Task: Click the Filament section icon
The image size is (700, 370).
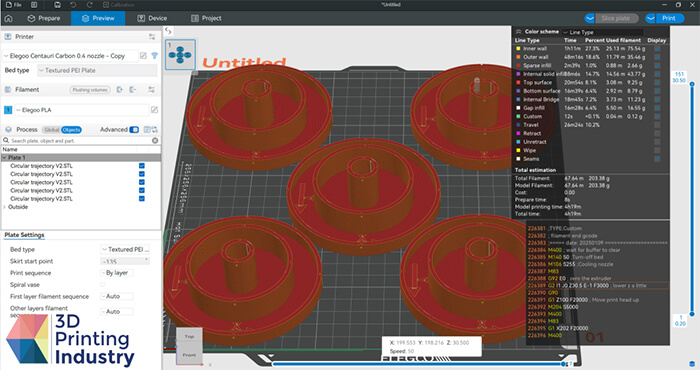Action: point(8,90)
